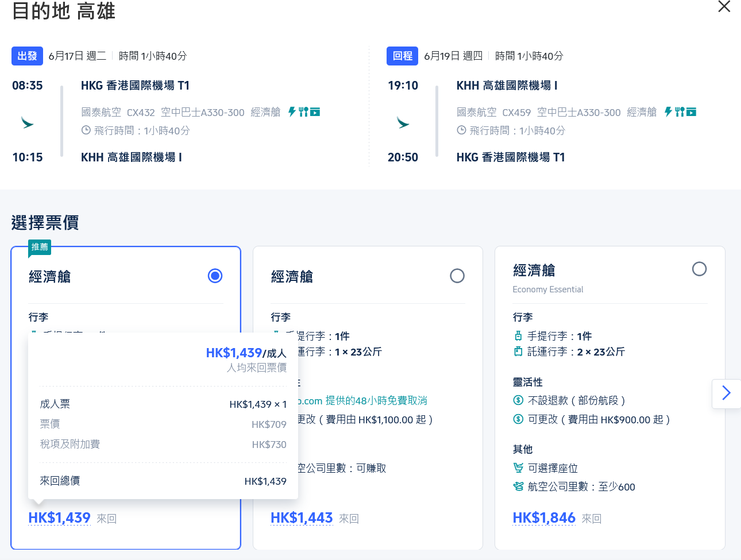This screenshot has height=560, width=741.
Task: Click the return departure airport KHH 高雄國際機場 I
Action: pyautogui.click(x=507, y=86)
